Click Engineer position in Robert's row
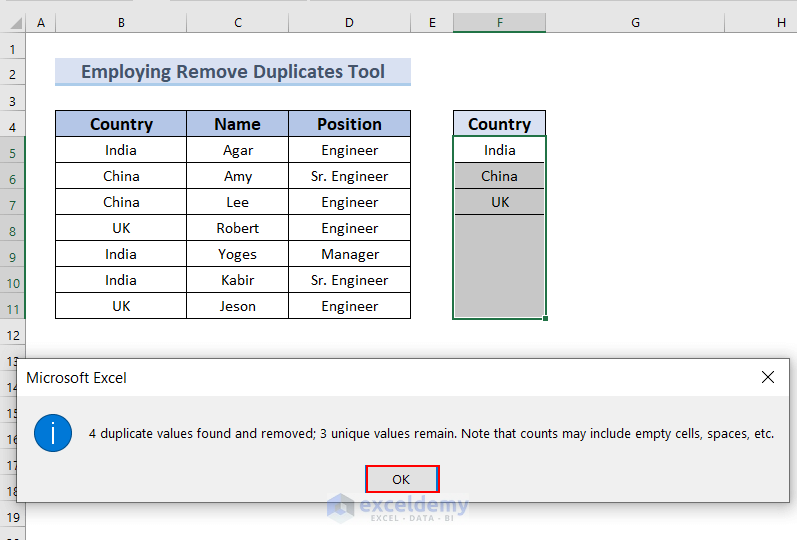The image size is (797, 540). pos(349,228)
